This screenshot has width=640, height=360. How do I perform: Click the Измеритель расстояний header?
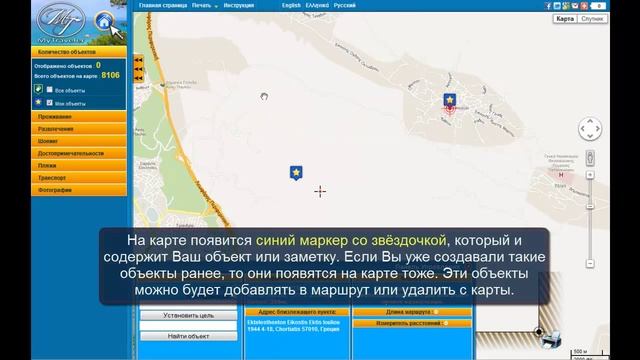(x=412, y=323)
